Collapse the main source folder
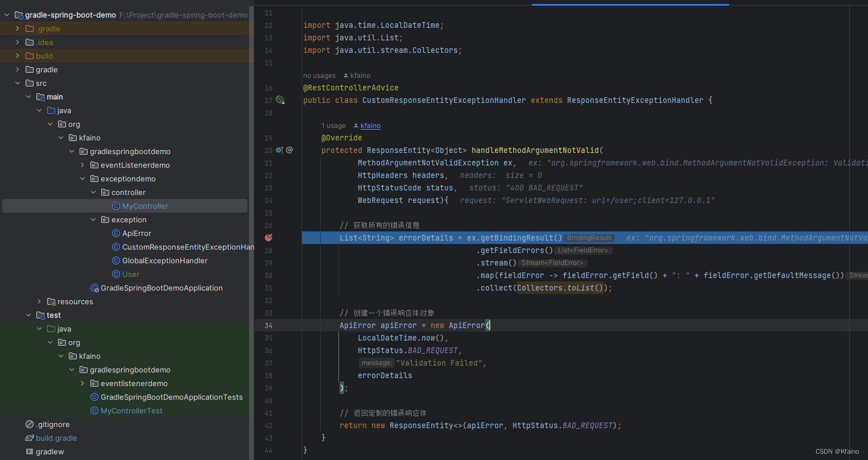Image resolution: width=868 pixels, height=460 pixels. [28, 97]
